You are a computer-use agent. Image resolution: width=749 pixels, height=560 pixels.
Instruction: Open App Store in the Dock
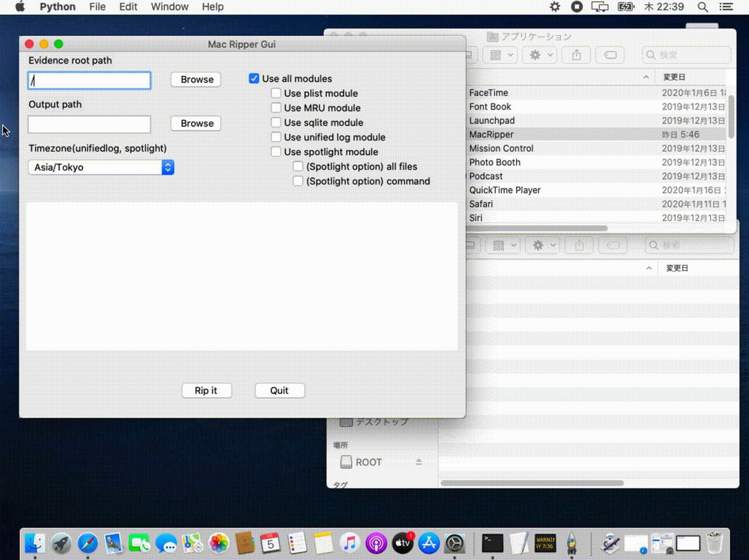coord(428,543)
